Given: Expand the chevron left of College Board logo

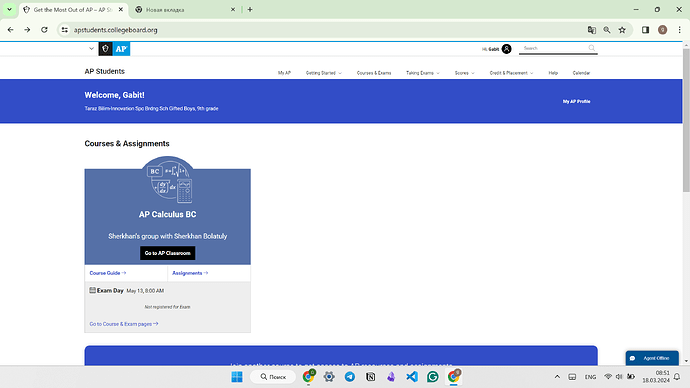Looking at the screenshot, I should coord(92,48).
